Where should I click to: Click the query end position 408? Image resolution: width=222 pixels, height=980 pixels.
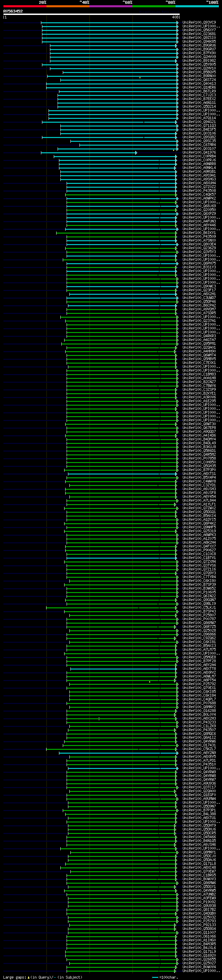click(x=175, y=17)
